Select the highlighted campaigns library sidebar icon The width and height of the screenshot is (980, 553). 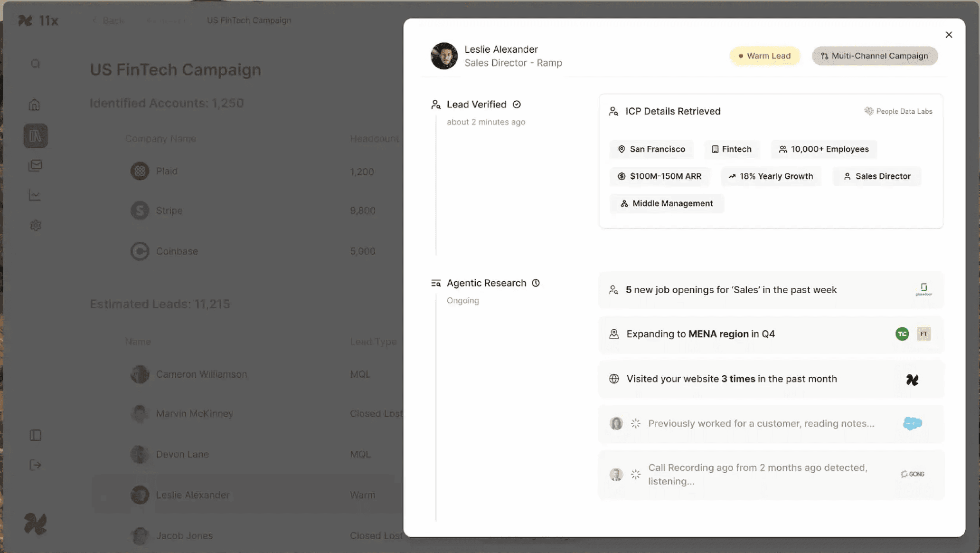[x=36, y=136]
